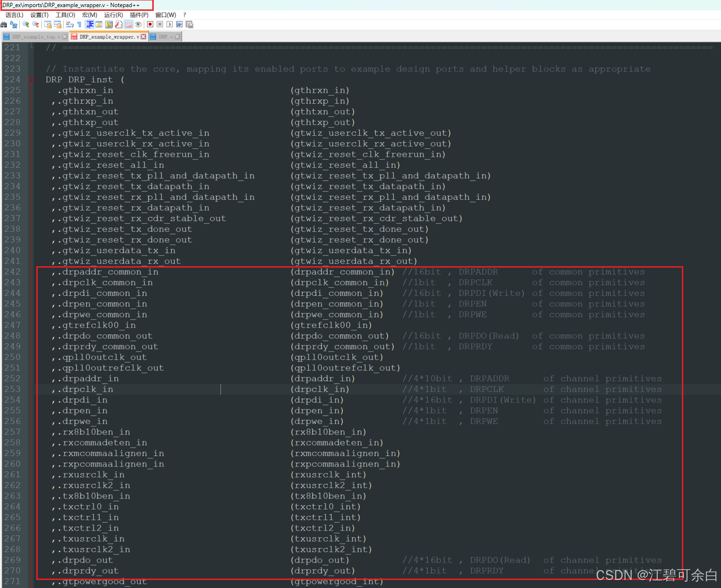Click line number 242 in the margin
This screenshot has height=588, width=721.
coord(12,272)
